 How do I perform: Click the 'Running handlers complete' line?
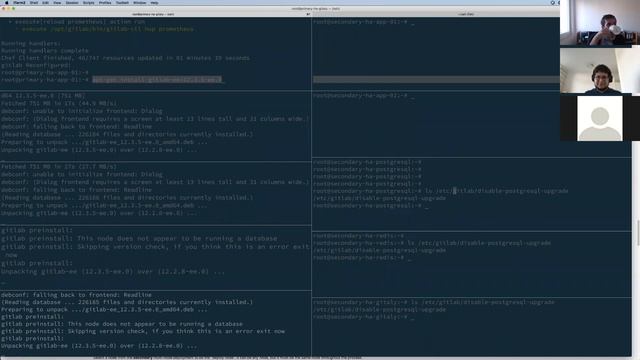tap(45, 51)
